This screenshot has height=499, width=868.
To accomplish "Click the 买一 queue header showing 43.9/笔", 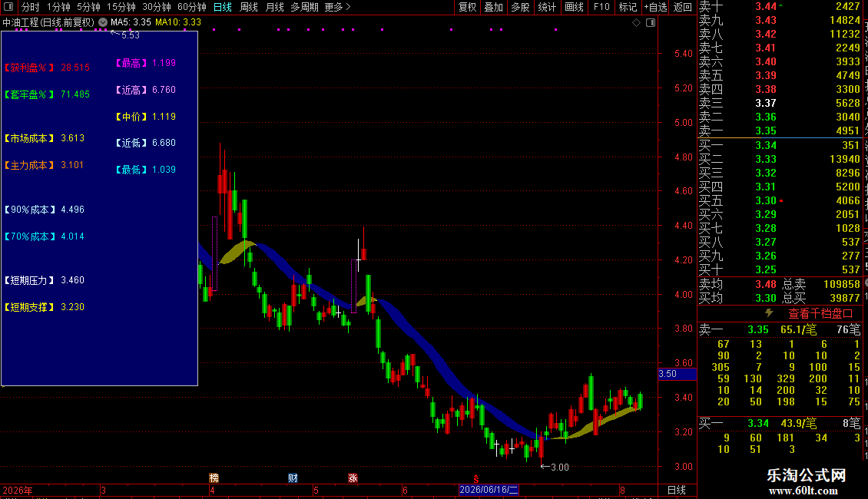I will (780, 424).
